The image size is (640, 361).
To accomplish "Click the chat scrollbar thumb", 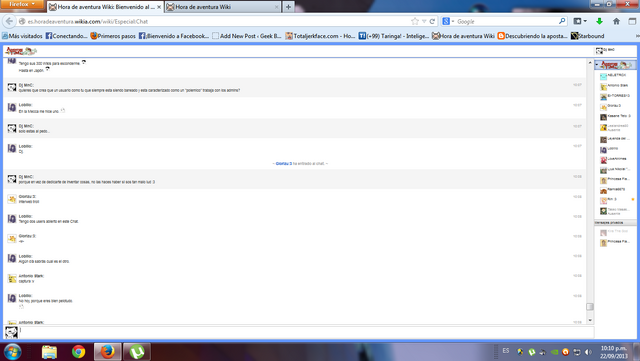I will click(590, 307).
